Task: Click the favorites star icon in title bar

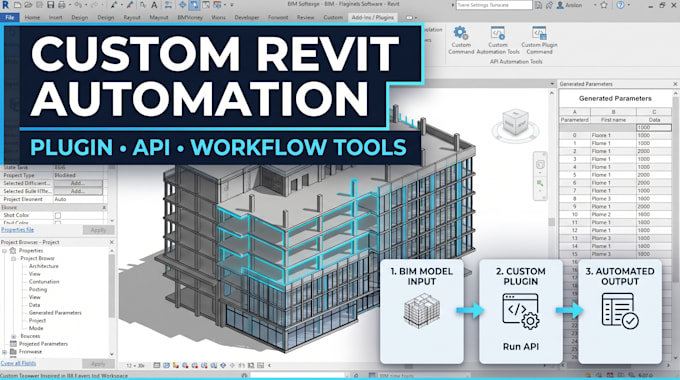Action: tap(604, 5)
